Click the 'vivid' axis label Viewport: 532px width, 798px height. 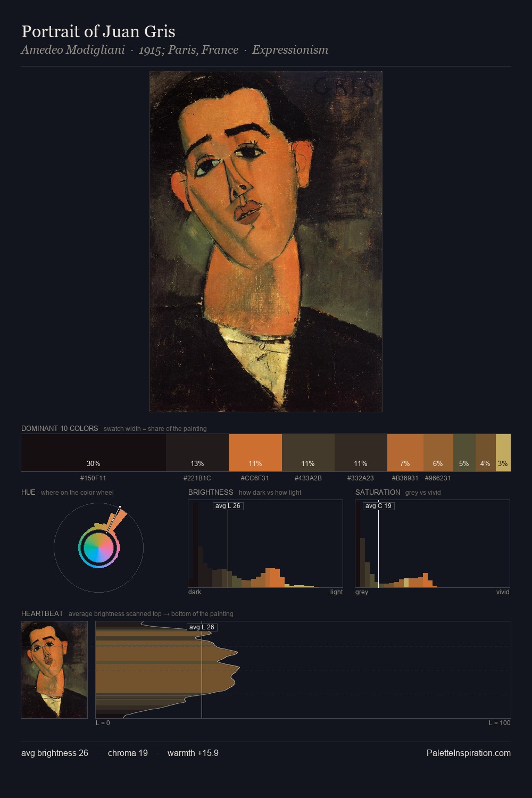(503, 592)
